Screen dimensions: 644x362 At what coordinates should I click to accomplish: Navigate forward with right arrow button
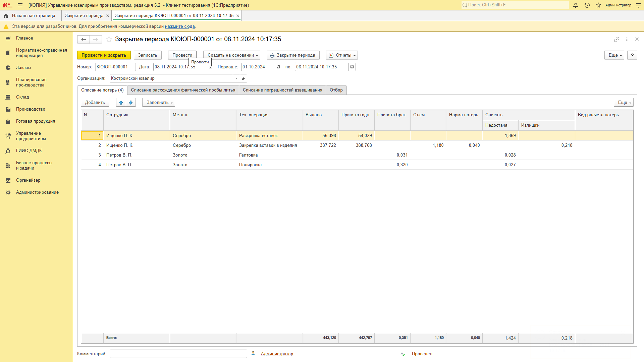tap(96, 39)
